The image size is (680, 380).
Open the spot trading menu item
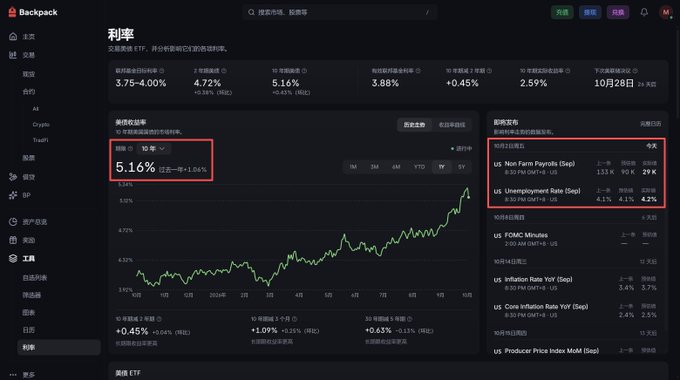[x=29, y=74]
